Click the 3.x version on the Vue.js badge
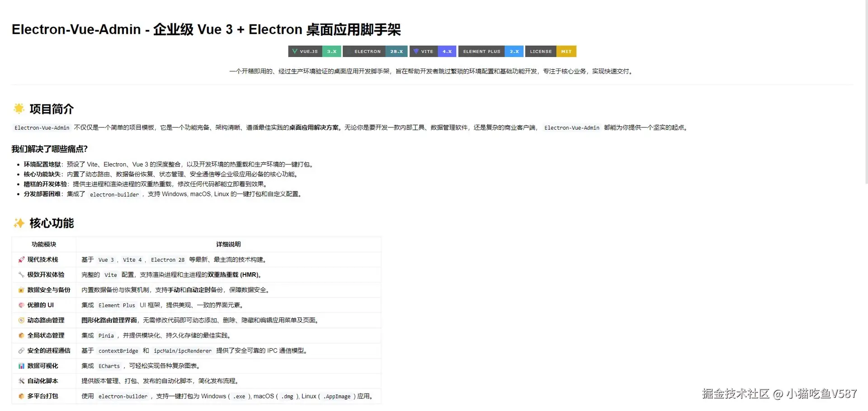868x411 pixels. click(x=332, y=52)
